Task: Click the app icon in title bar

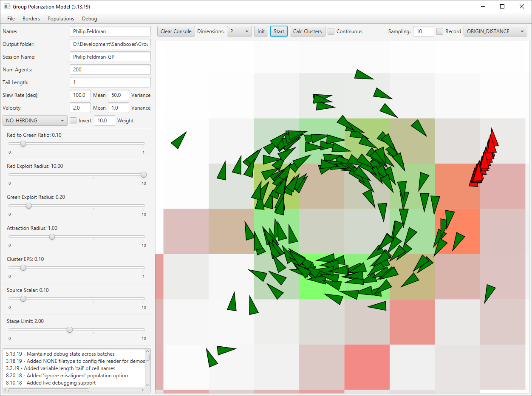Action: tap(6, 7)
